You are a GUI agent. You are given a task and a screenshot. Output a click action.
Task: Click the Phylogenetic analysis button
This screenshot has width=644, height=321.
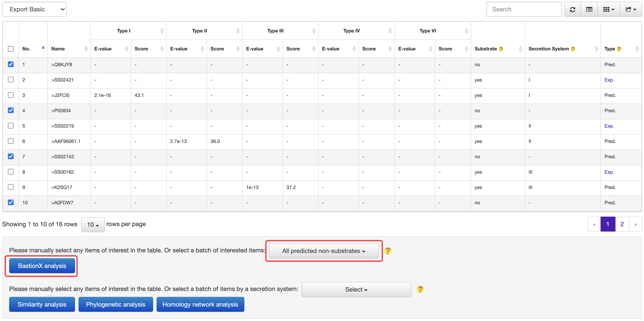pyautogui.click(x=116, y=304)
